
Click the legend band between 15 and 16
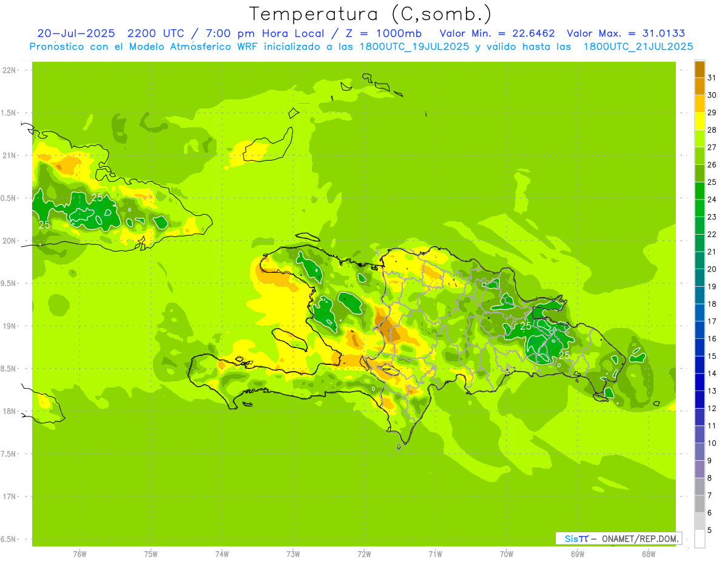tap(699, 347)
